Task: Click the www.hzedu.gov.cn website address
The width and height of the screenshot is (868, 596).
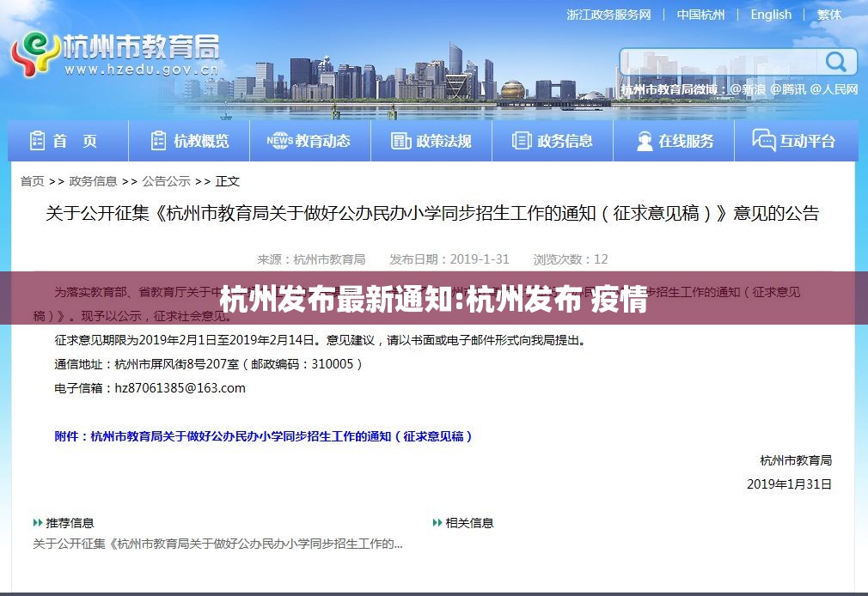Action: 141,70
